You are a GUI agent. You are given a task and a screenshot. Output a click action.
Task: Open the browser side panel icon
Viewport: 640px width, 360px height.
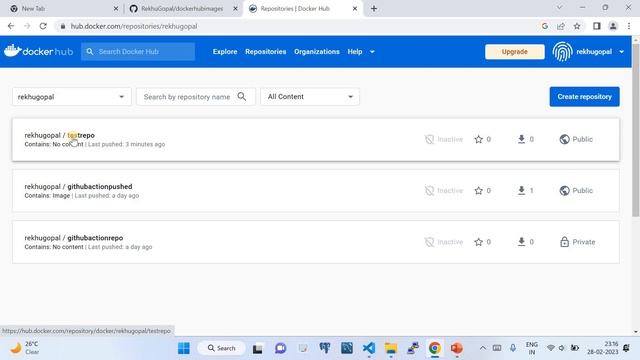597,26
